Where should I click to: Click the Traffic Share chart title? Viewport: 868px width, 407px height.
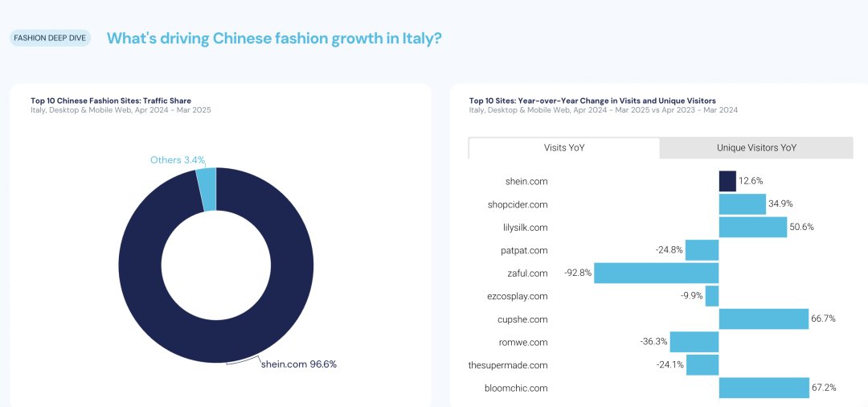(111, 101)
